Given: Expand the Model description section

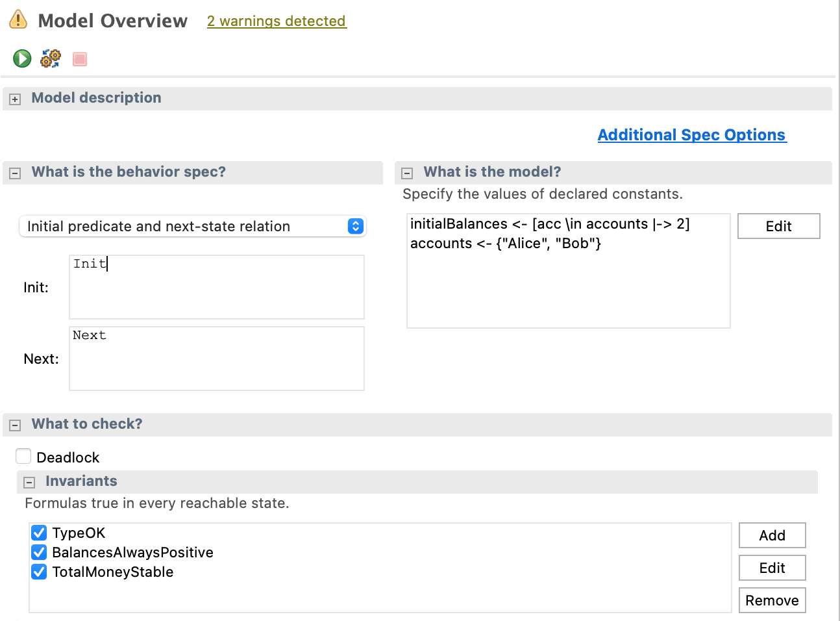Looking at the screenshot, I should 15,99.
